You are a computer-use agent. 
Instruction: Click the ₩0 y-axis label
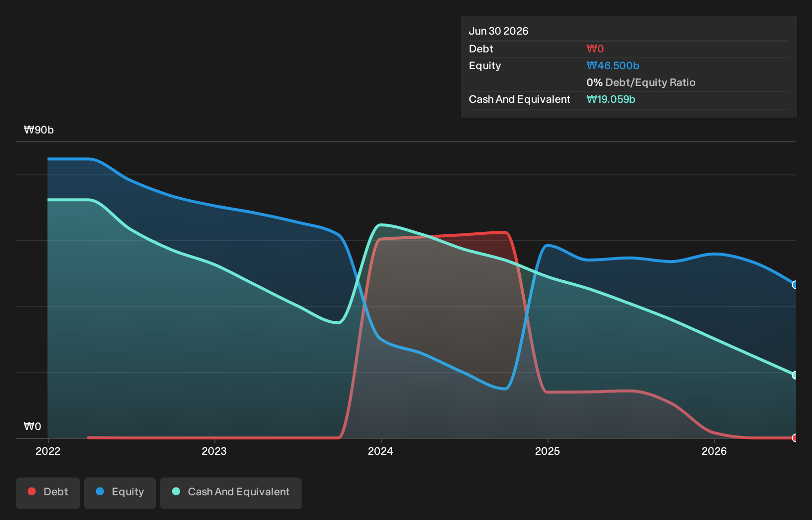click(33, 427)
